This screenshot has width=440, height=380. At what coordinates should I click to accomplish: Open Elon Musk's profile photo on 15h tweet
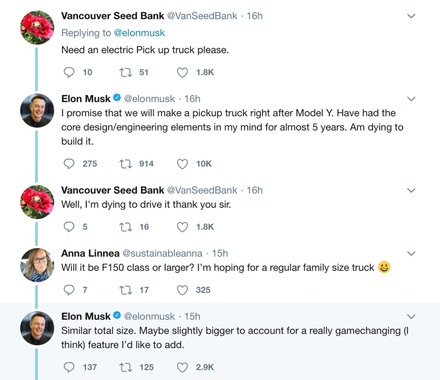pyautogui.click(x=37, y=328)
